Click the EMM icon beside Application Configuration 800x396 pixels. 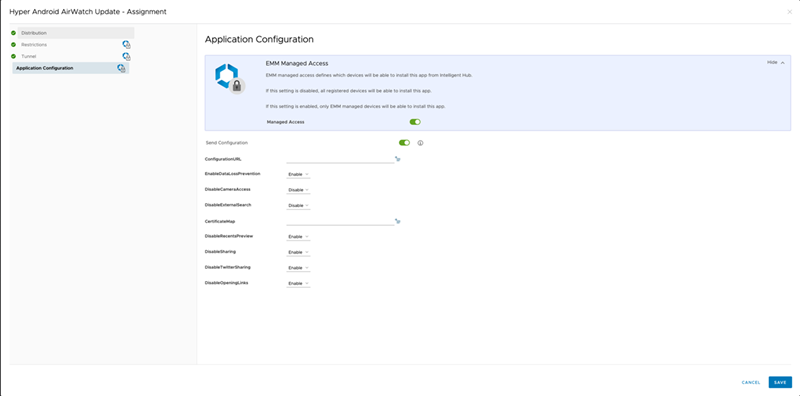pos(121,68)
